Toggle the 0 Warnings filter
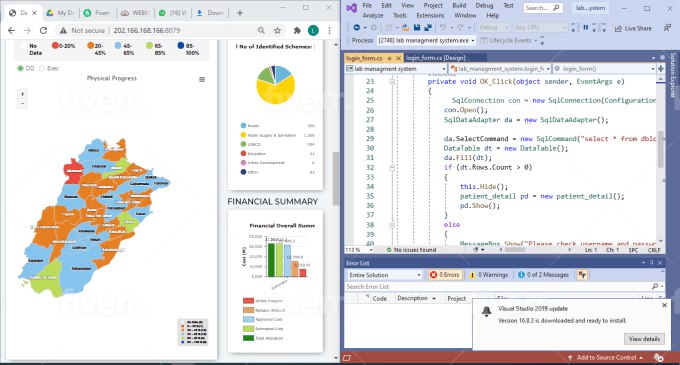Screen dimensions: 680x365 coord(488,275)
